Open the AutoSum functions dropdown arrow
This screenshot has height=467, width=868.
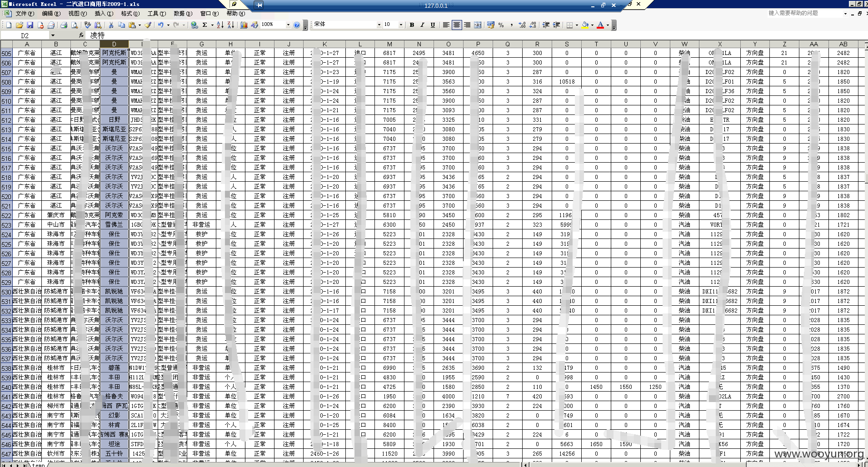tap(212, 25)
